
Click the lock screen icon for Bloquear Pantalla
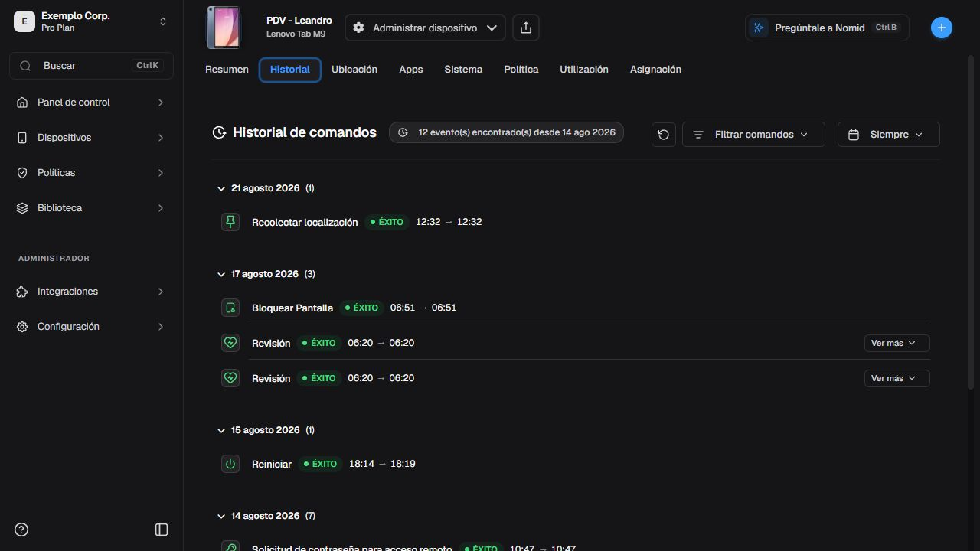[x=230, y=308]
